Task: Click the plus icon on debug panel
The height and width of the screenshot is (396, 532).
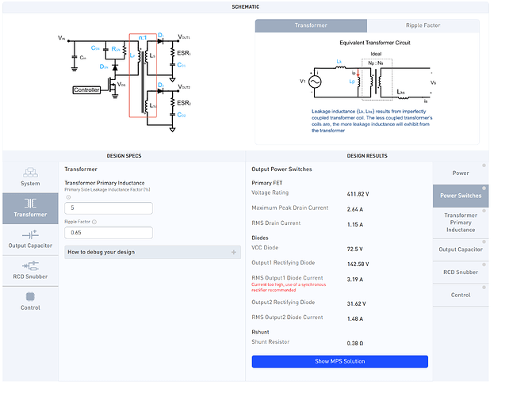Action: [234, 252]
